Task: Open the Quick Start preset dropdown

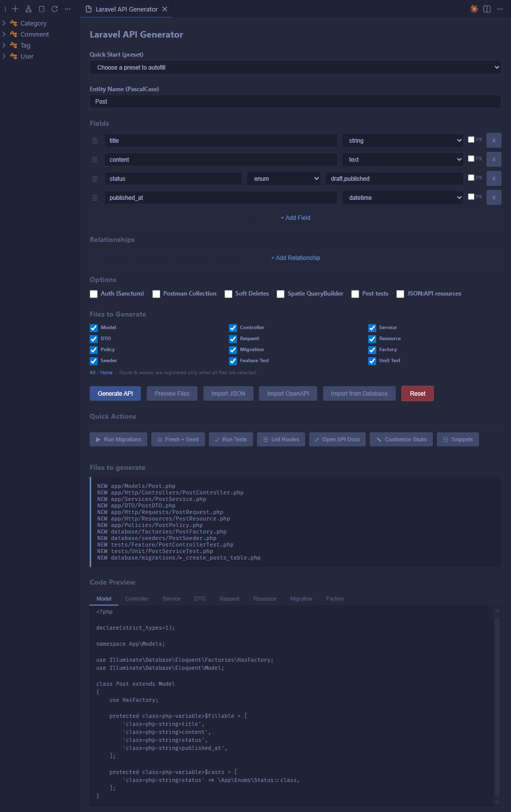Action: [x=296, y=67]
